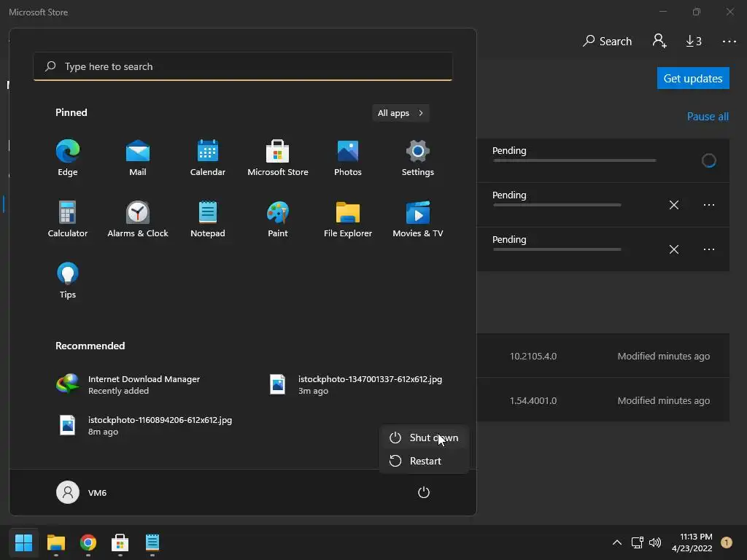
Task: Open Microsoft Store pinned app
Action: click(278, 158)
